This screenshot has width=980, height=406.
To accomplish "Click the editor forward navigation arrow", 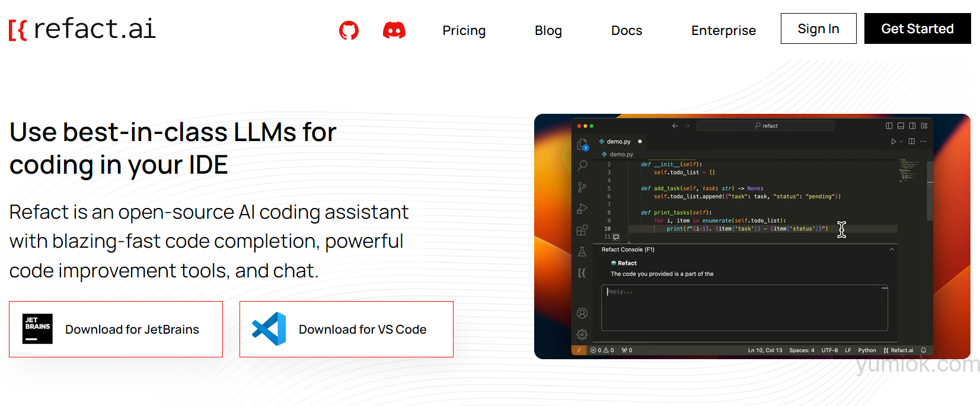I will [687, 126].
